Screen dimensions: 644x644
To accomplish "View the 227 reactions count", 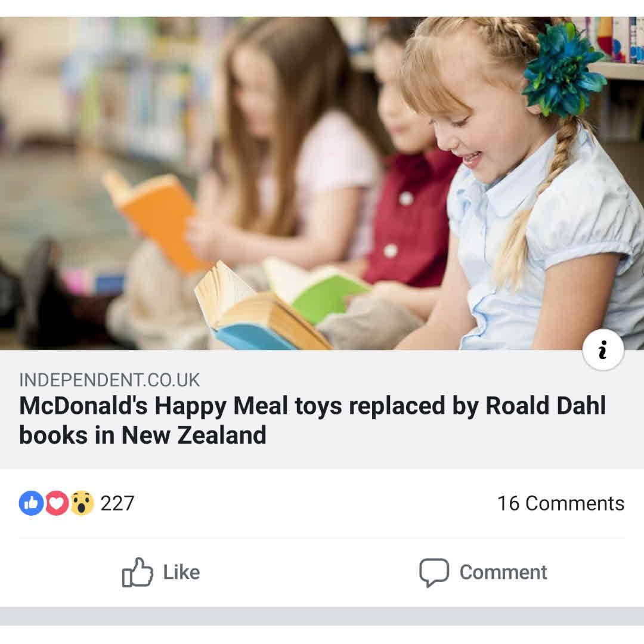I will pyautogui.click(x=117, y=503).
